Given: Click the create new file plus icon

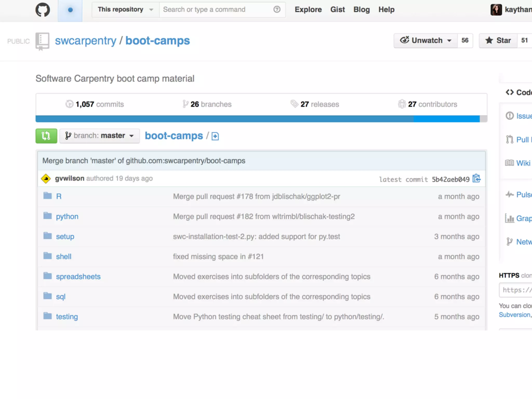Looking at the screenshot, I should (215, 136).
